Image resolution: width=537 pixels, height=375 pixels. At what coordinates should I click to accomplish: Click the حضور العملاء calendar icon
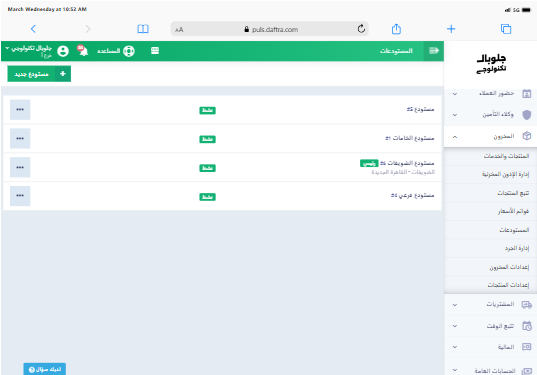pos(526,93)
